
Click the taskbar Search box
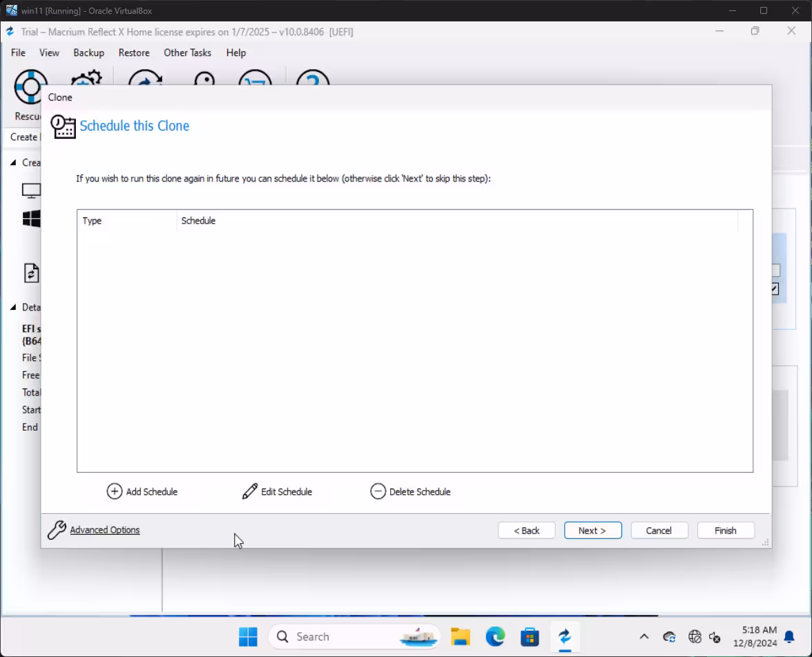point(354,637)
